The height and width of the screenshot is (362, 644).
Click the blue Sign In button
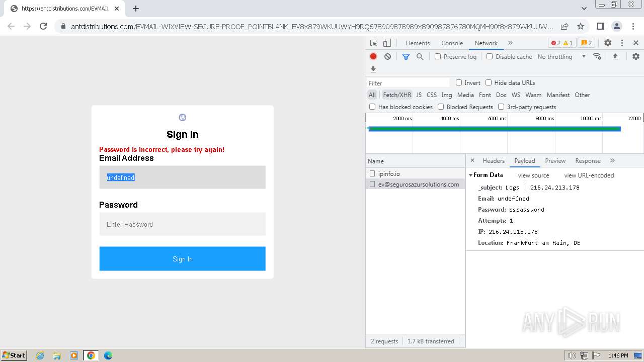pos(182,258)
